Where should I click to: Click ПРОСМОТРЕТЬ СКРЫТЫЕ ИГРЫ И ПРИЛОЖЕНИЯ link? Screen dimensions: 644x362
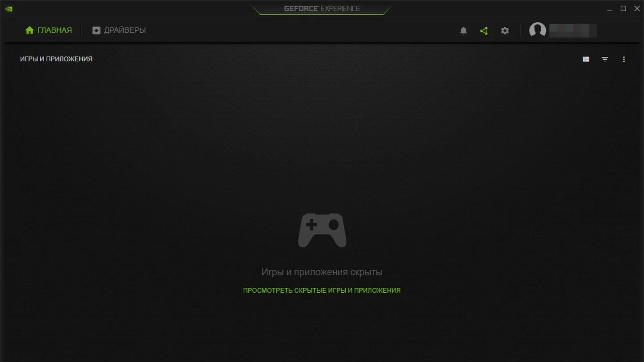tap(322, 290)
